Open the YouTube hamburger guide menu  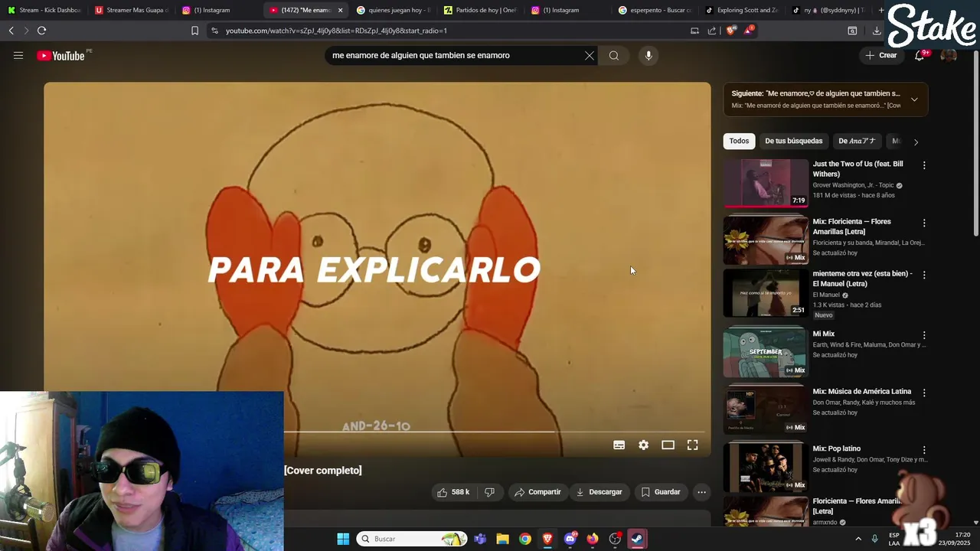[18, 55]
